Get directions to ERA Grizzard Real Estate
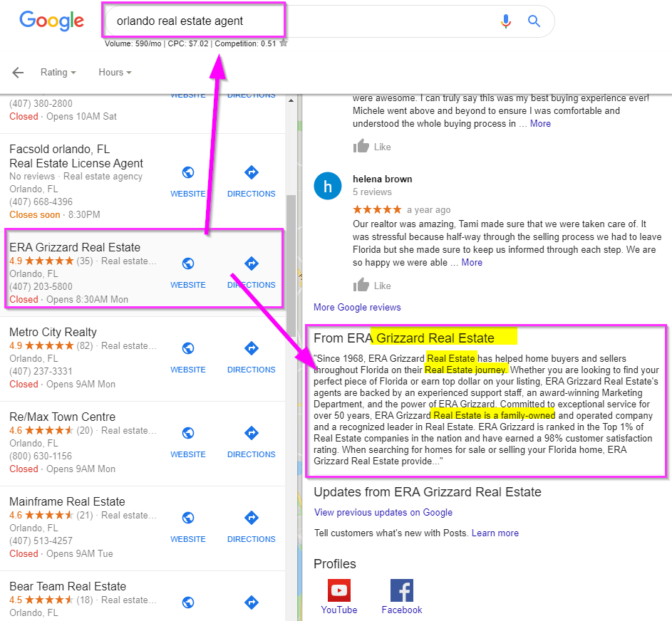Viewport: 672px width, 621px height. [x=252, y=263]
